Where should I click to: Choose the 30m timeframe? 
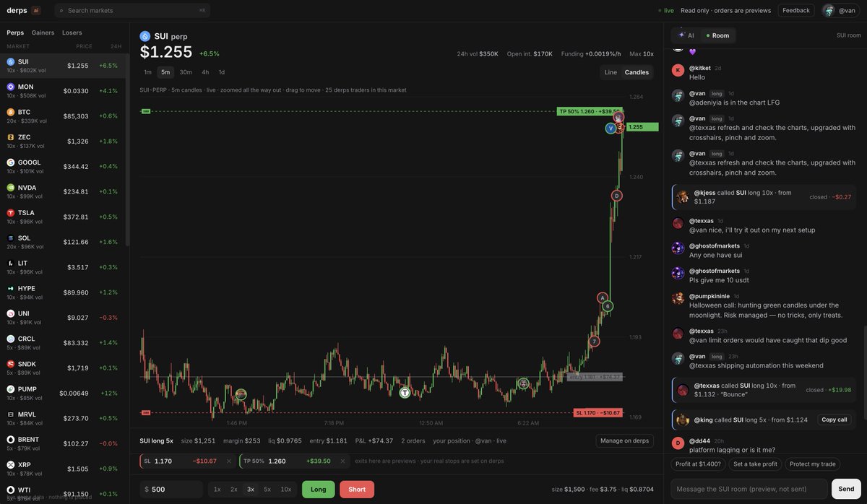[x=186, y=72]
